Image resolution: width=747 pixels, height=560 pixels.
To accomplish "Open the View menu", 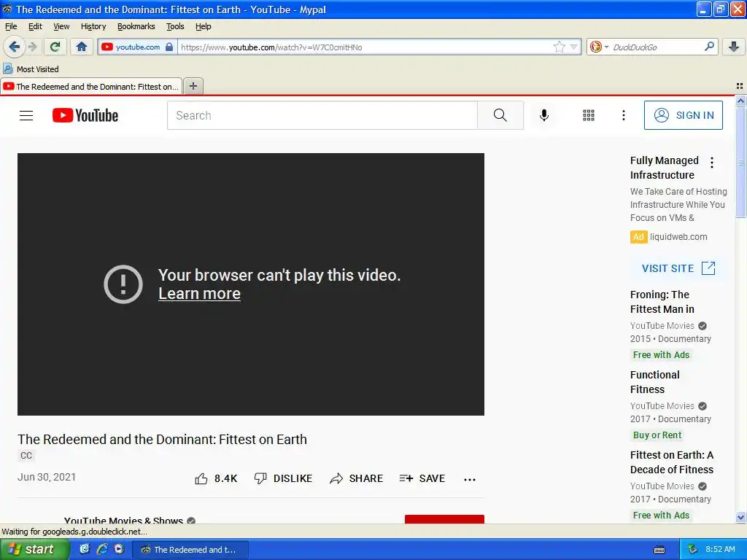I will point(61,26).
